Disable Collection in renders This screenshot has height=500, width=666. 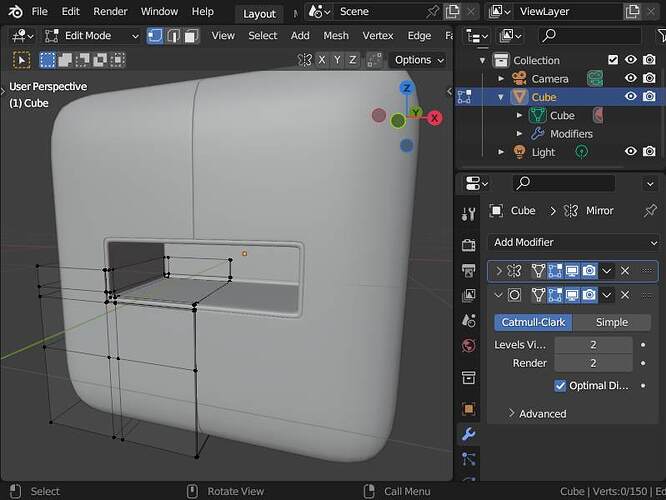[649, 60]
